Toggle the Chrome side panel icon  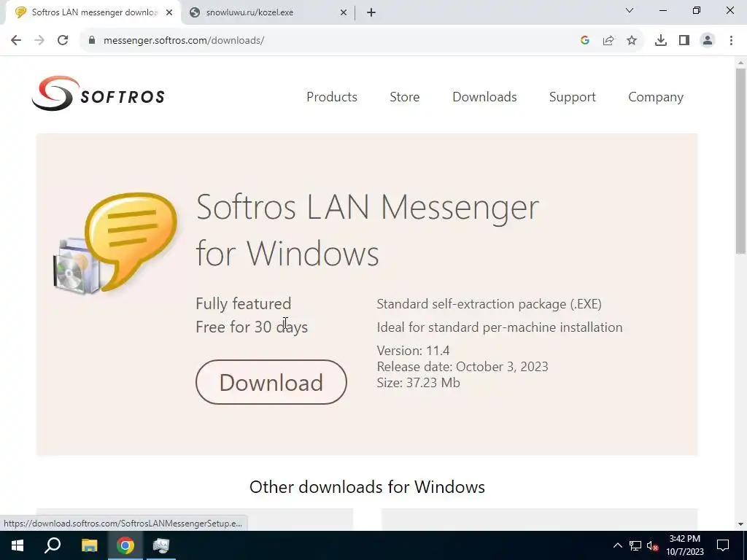coord(684,41)
